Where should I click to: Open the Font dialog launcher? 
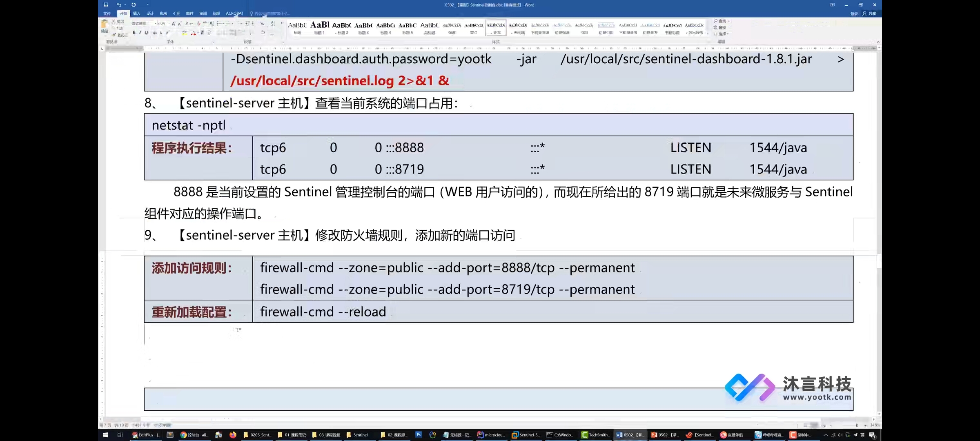[x=213, y=42]
